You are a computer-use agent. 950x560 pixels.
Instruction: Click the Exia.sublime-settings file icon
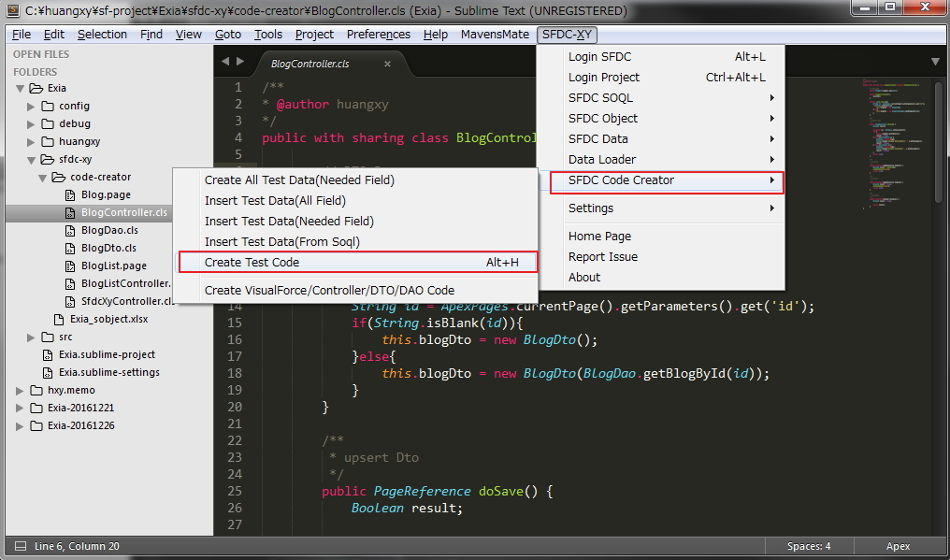point(48,372)
